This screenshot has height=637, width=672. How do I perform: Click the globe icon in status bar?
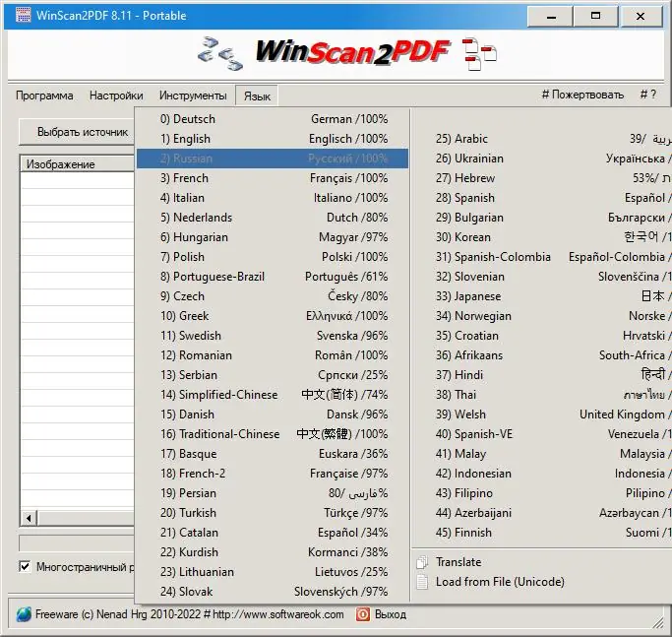tap(24, 614)
